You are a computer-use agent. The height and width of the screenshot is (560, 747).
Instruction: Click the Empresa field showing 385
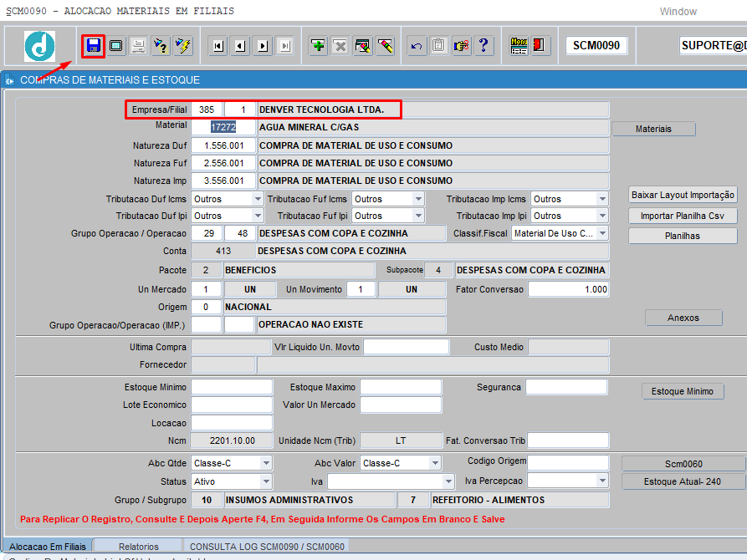tap(207, 109)
